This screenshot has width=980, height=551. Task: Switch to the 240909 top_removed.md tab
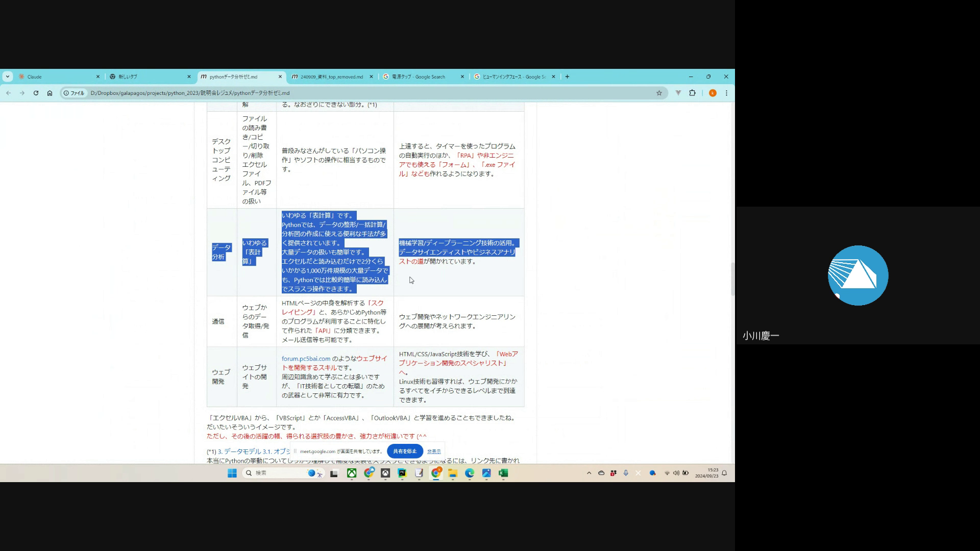coord(332,77)
